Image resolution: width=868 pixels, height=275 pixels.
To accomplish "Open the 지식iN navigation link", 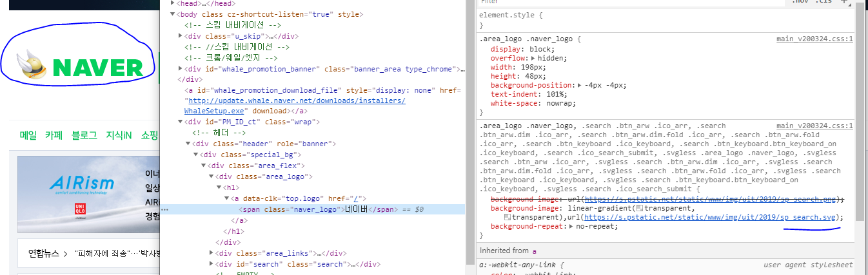I will (x=119, y=135).
